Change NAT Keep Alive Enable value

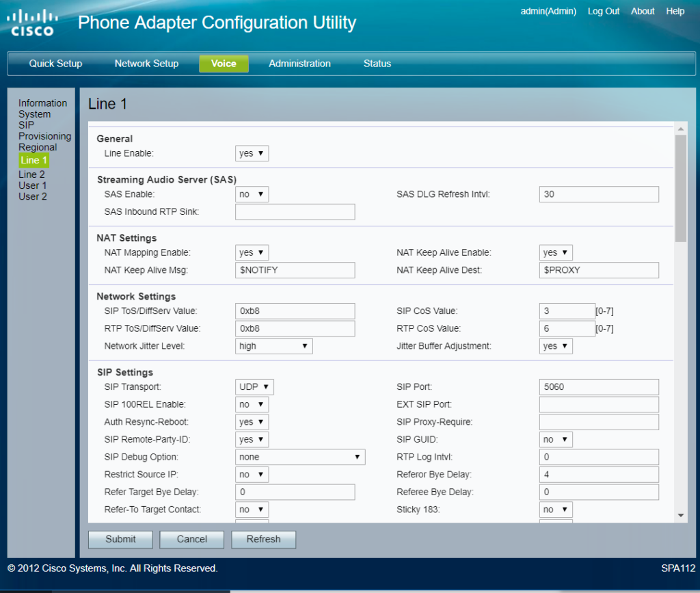pyautogui.click(x=555, y=252)
